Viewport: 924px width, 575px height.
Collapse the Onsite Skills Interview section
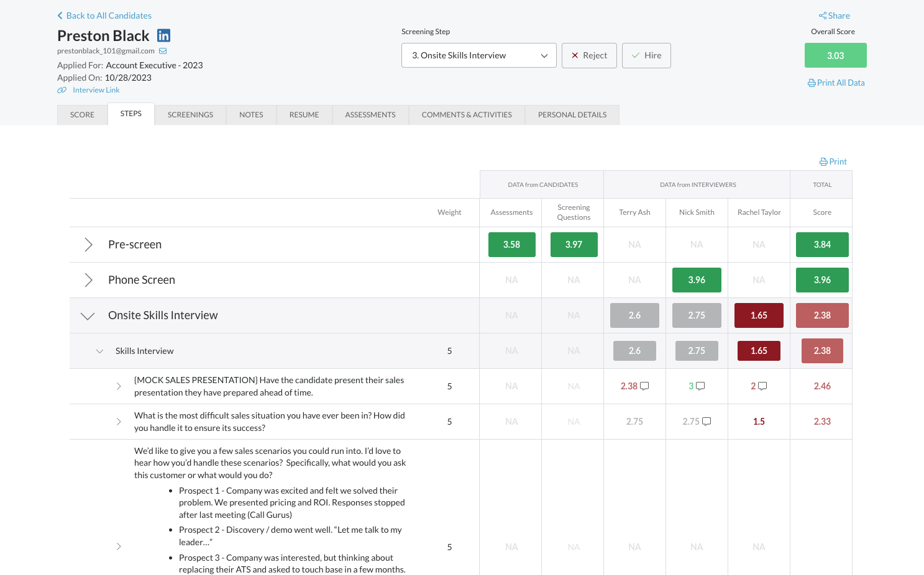[x=88, y=315]
